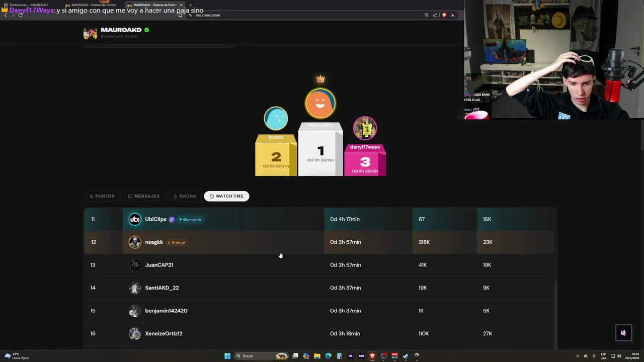Click the first place orange avatar

coord(320,103)
